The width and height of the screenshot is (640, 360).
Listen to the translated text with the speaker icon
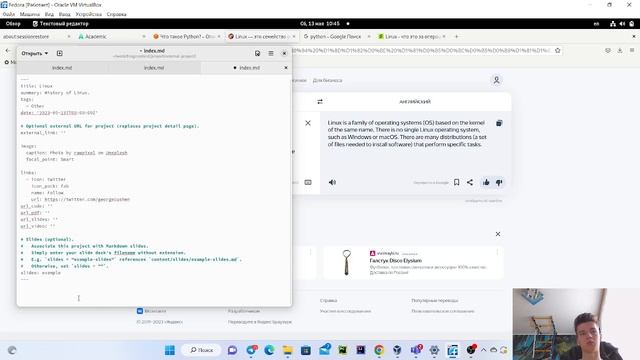pyautogui.click(x=332, y=182)
